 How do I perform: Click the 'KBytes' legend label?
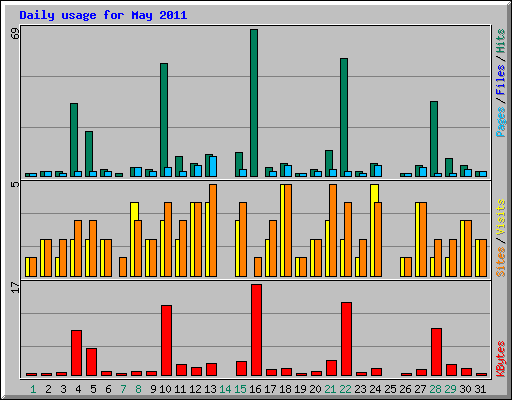501,359
